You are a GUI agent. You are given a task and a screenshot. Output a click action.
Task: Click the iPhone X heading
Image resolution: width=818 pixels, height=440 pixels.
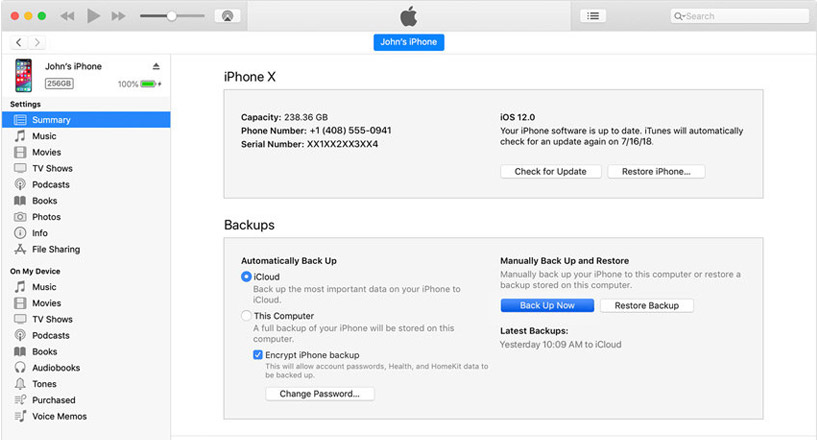point(250,77)
